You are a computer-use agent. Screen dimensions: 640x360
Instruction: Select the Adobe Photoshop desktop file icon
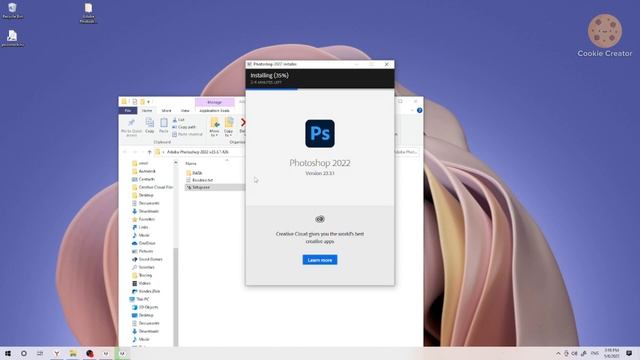(x=88, y=13)
